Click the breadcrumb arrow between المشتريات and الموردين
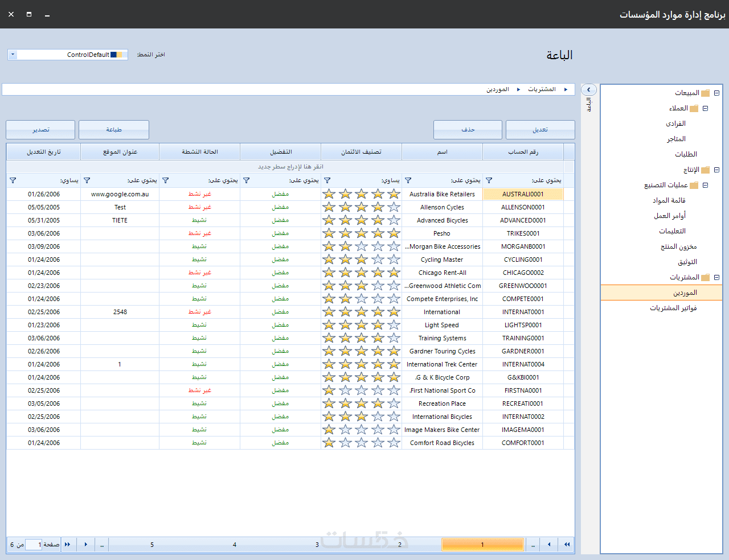Image resolution: width=729 pixels, height=560 pixels. coord(518,89)
